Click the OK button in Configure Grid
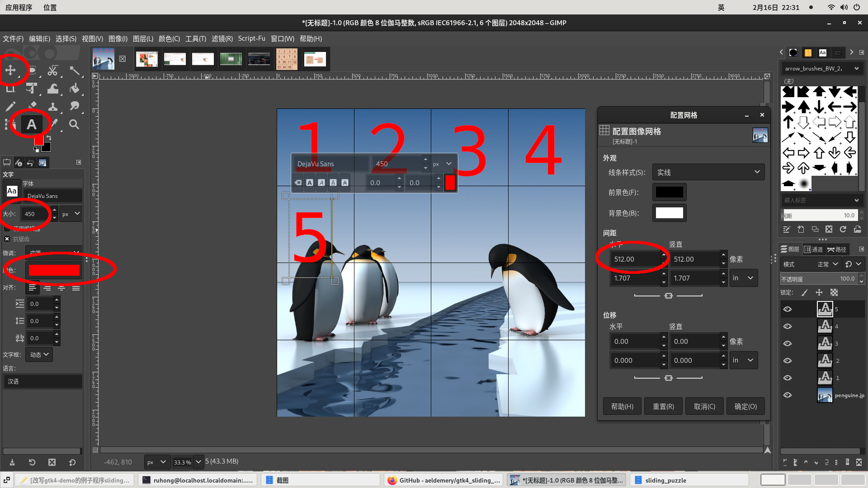The height and width of the screenshot is (488, 868). (745, 406)
